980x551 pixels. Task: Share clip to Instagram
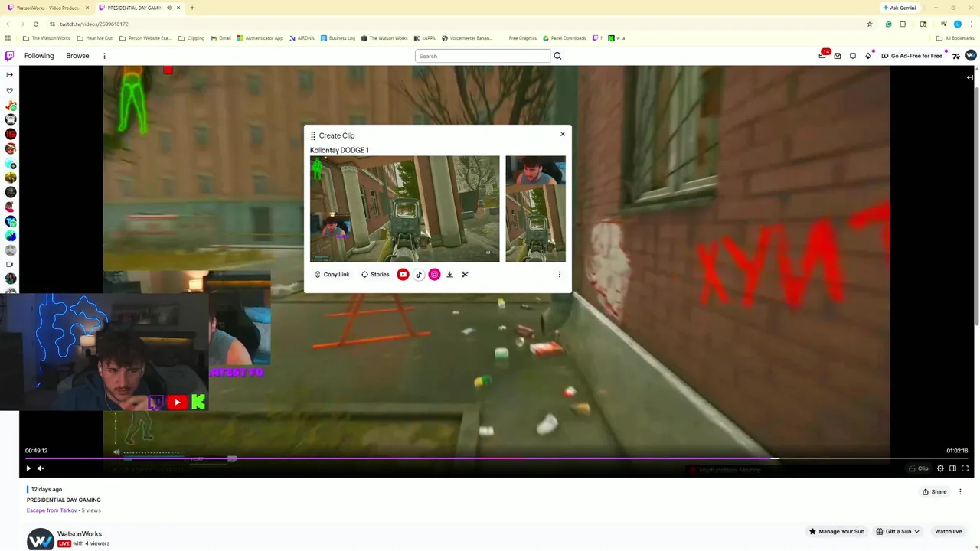(x=434, y=274)
